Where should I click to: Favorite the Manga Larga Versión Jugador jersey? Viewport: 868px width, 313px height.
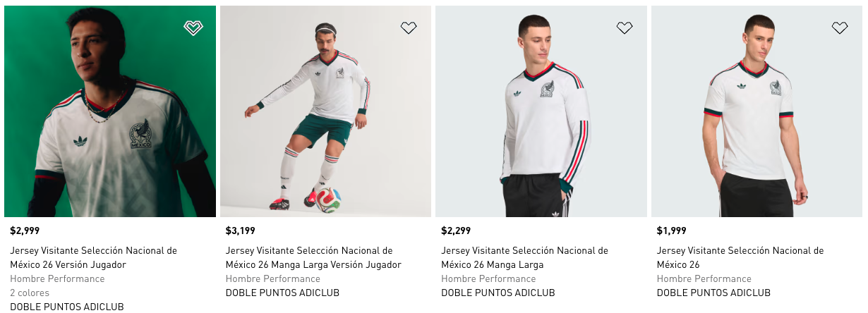(x=409, y=28)
